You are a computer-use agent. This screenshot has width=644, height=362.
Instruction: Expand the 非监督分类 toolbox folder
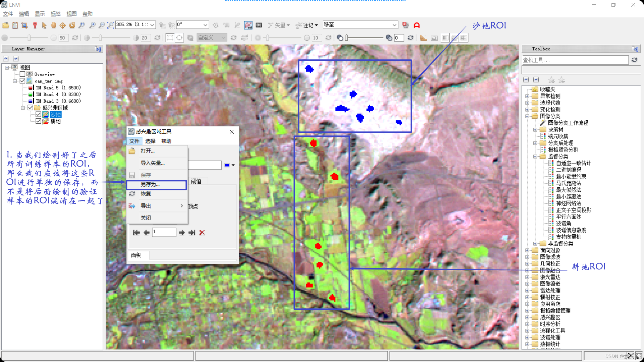535,244
